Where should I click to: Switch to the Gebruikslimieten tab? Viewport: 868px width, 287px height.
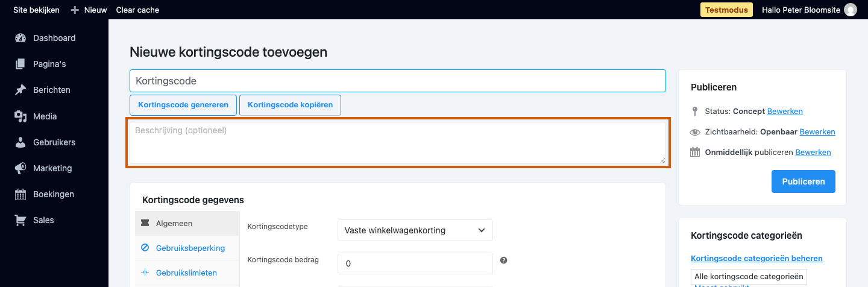(187, 273)
